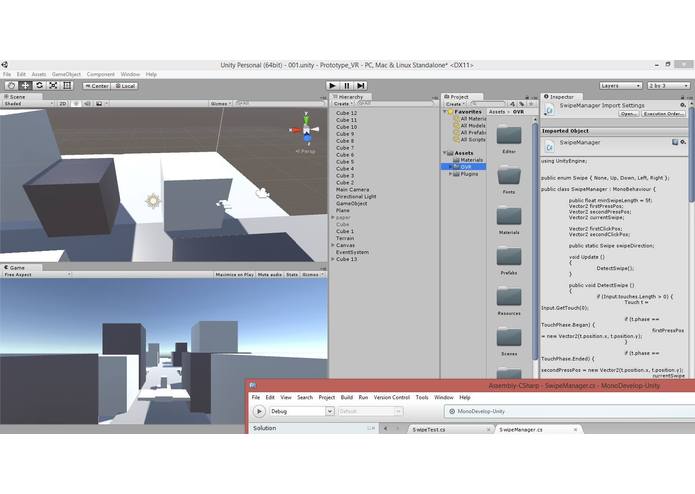Viewport: 695px width, 494px height.
Task: Toggle Maximize on Play
Action: (x=234, y=275)
